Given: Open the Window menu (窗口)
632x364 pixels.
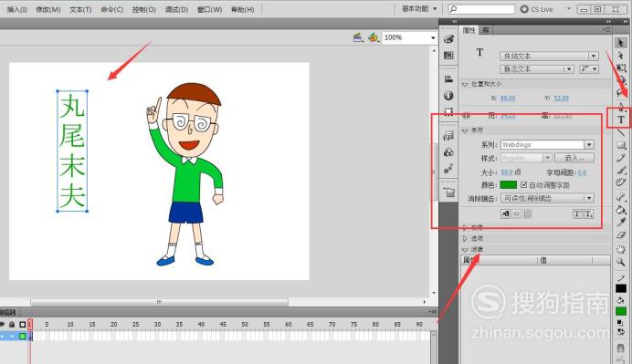Looking at the screenshot, I should click(x=209, y=9).
